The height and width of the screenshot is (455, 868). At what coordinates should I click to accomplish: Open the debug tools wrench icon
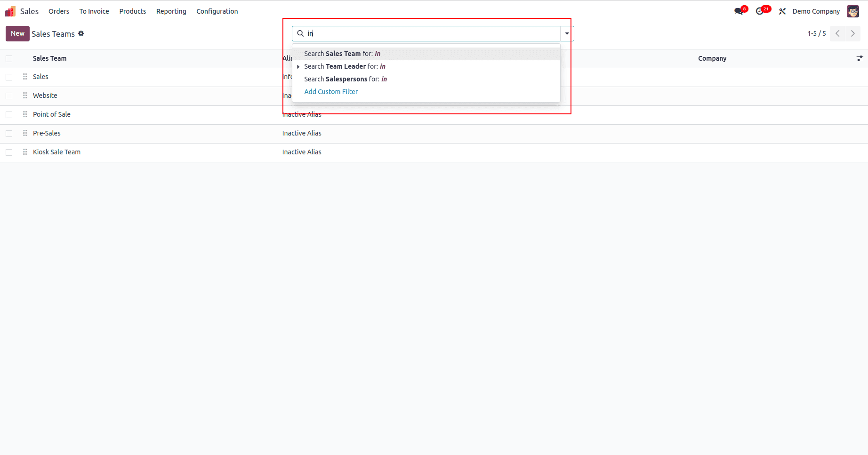pos(782,11)
